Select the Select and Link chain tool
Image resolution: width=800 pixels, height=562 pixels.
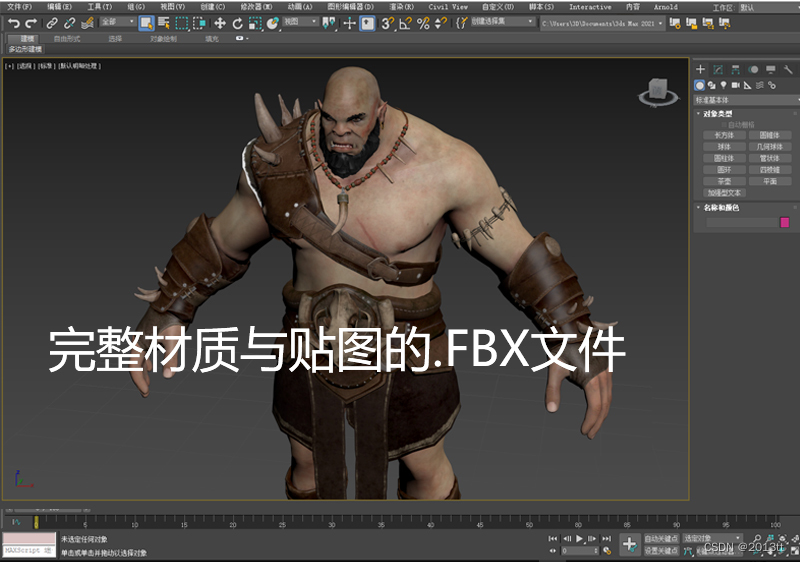(x=52, y=23)
